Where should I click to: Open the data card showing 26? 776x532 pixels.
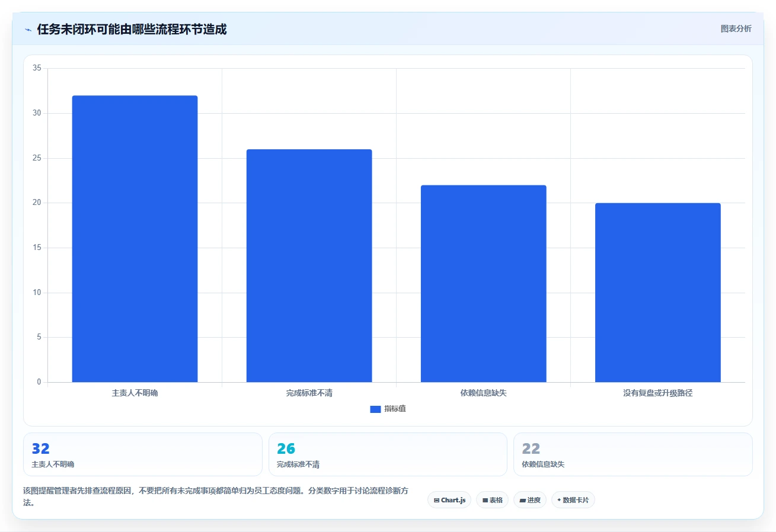pyautogui.click(x=388, y=454)
